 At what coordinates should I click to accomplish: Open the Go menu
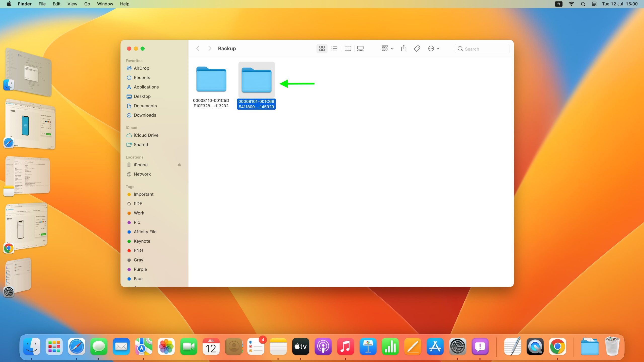coord(87,4)
